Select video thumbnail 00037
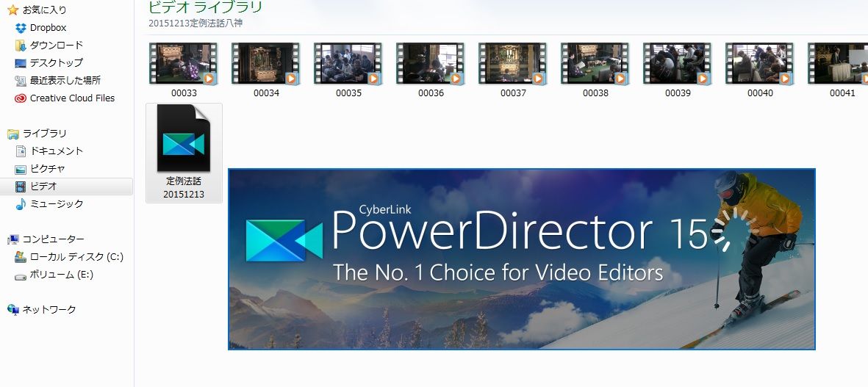 point(512,64)
